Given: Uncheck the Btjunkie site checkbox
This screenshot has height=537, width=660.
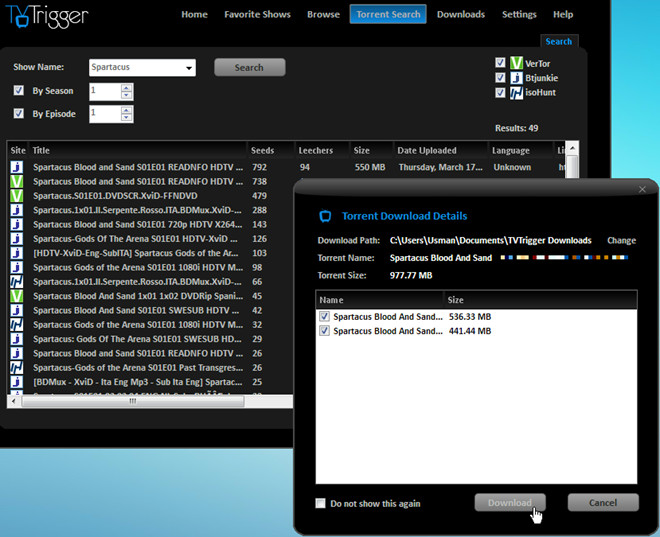Looking at the screenshot, I should click(500, 77).
